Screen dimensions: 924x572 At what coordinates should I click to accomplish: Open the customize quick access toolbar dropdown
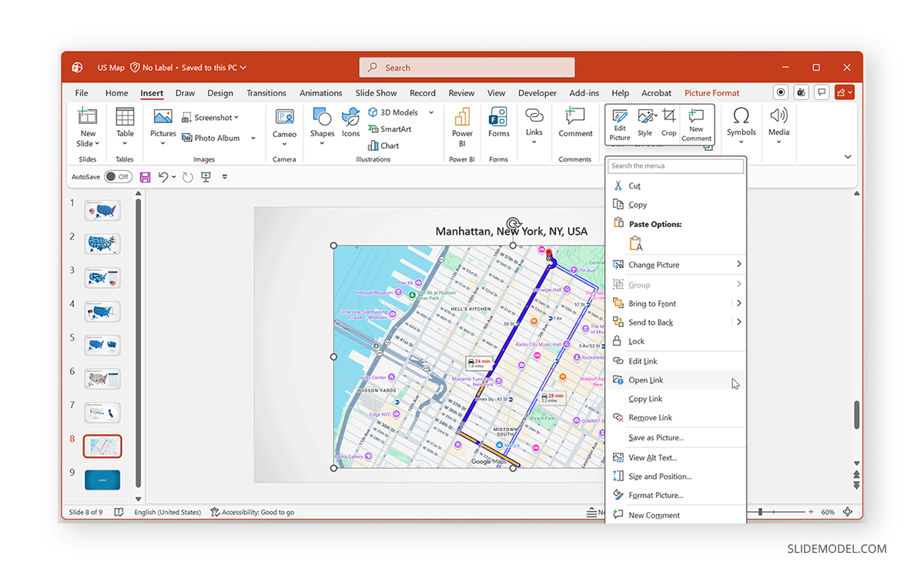pyautogui.click(x=224, y=177)
